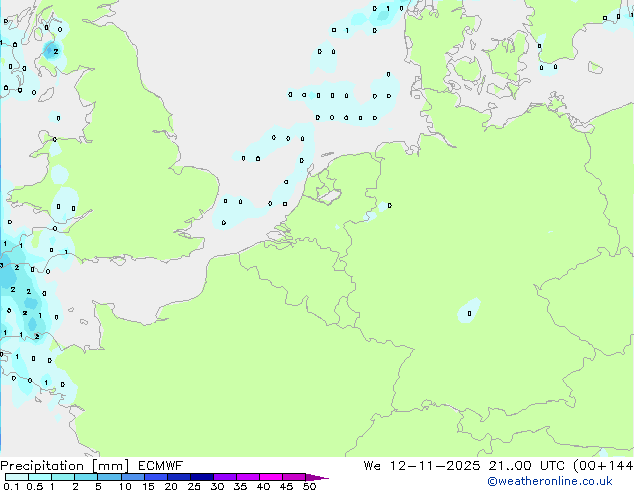Image resolution: width=634 pixels, height=490 pixels.
Task: Pick the 30–35 mm violet legend swatch
Action: 225,477
